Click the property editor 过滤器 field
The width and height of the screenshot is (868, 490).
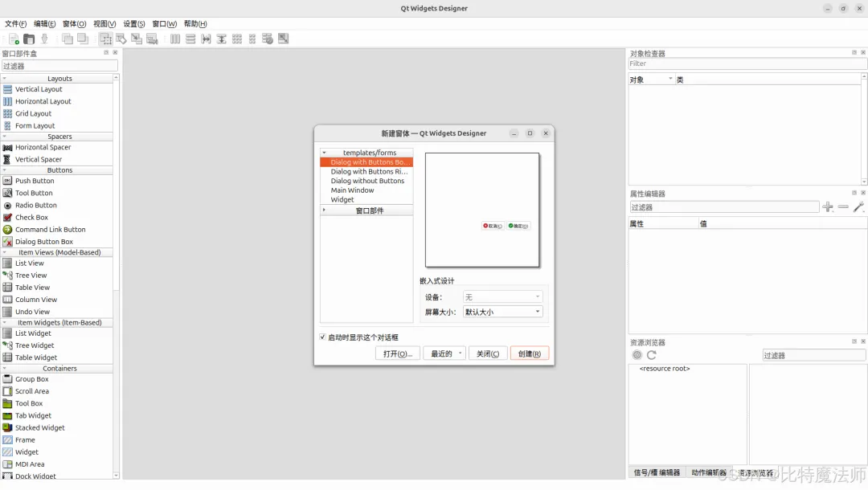[x=723, y=207]
